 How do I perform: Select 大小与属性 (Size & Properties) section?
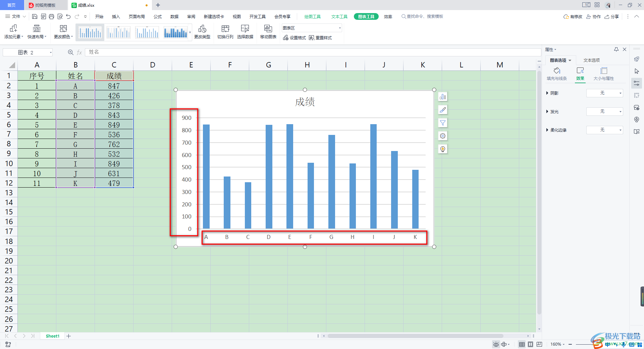pos(604,74)
